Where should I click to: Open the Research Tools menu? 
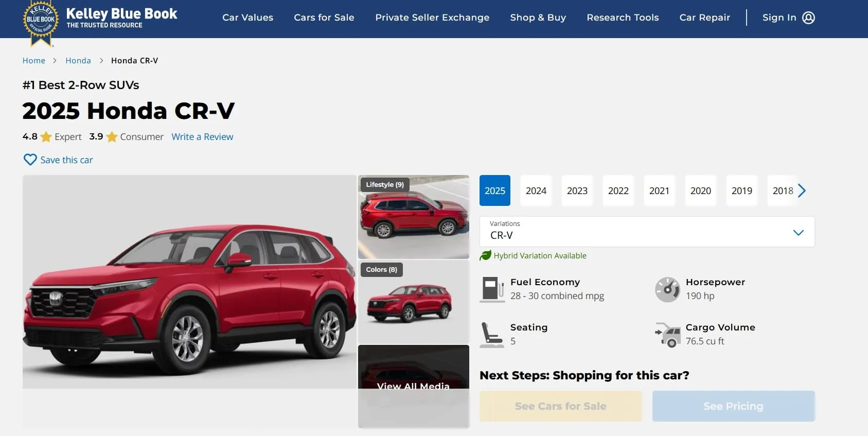[623, 18]
